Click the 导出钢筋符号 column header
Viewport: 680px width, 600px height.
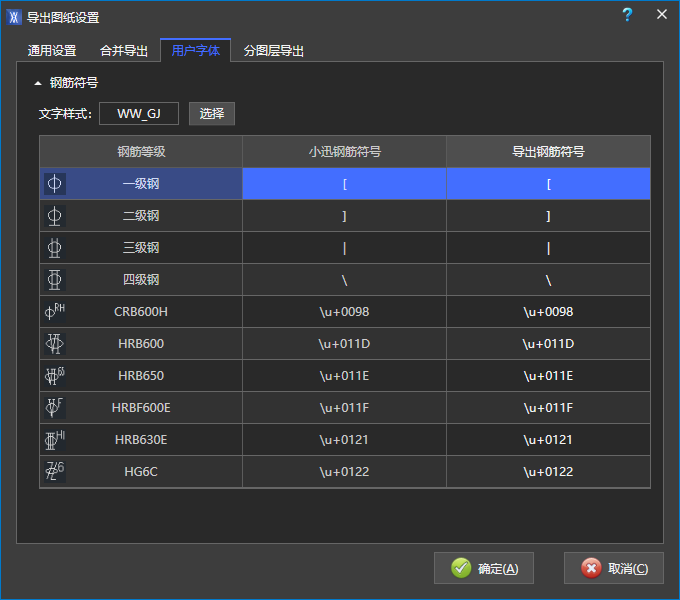549,152
